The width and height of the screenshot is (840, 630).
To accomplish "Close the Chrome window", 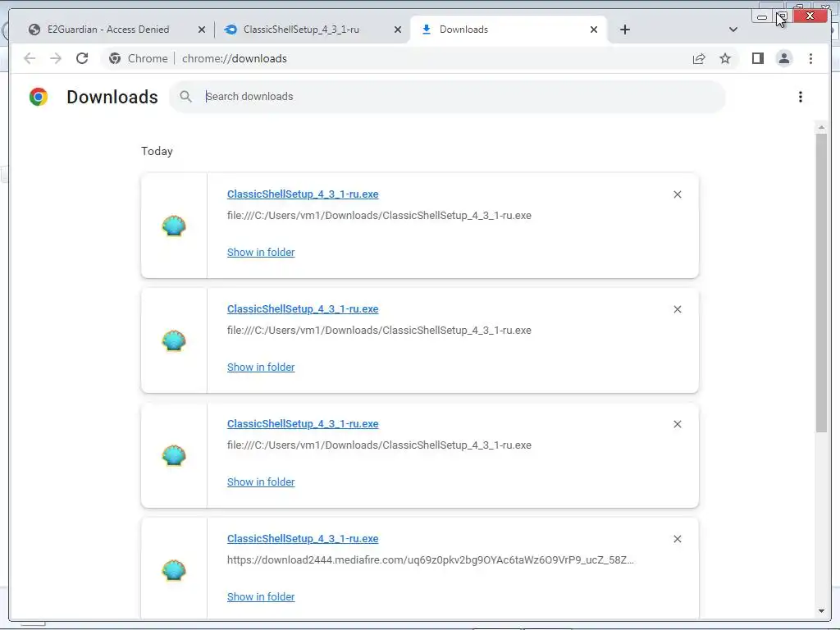I will (810, 16).
